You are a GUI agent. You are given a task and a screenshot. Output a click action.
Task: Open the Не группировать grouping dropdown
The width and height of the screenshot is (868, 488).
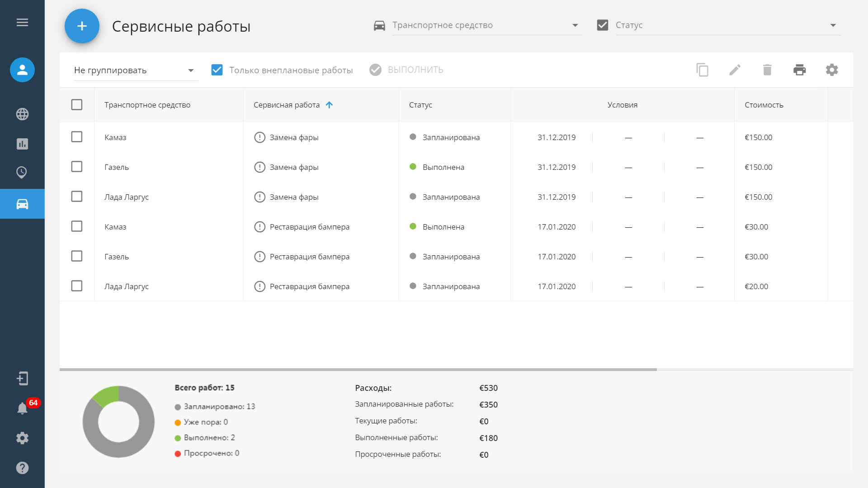136,70
